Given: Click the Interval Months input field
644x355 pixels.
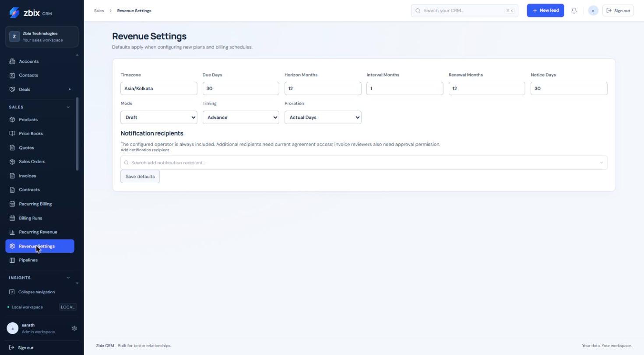Looking at the screenshot, I should [405, 88].
